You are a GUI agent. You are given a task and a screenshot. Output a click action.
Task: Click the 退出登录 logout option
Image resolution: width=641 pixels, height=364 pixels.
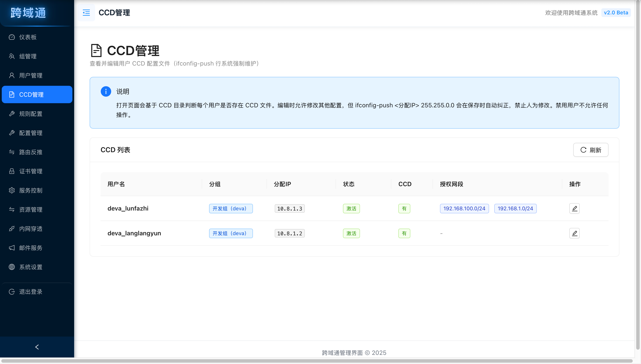click(31, 292)
